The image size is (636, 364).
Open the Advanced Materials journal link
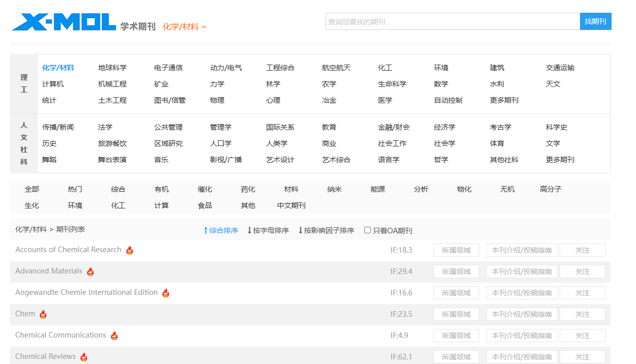[49, 271]
